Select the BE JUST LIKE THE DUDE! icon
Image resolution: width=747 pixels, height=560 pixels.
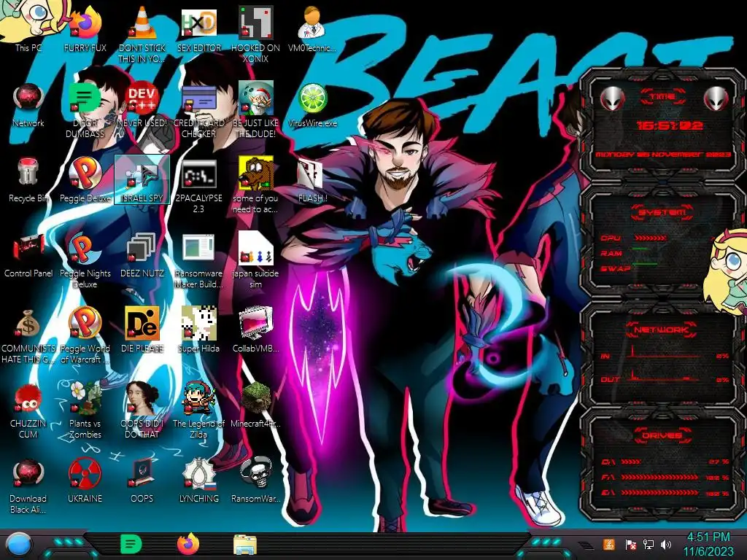coord(255,109)
